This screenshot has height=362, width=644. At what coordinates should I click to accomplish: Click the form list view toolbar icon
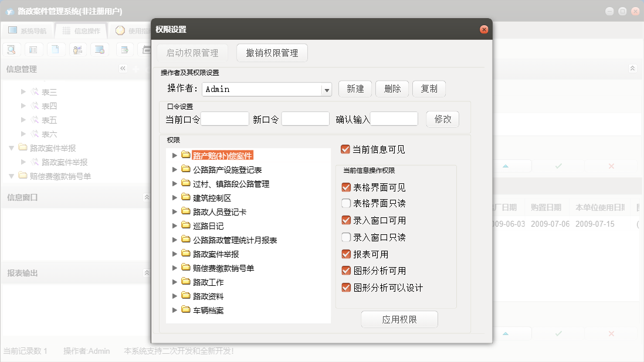coord(33,50)
